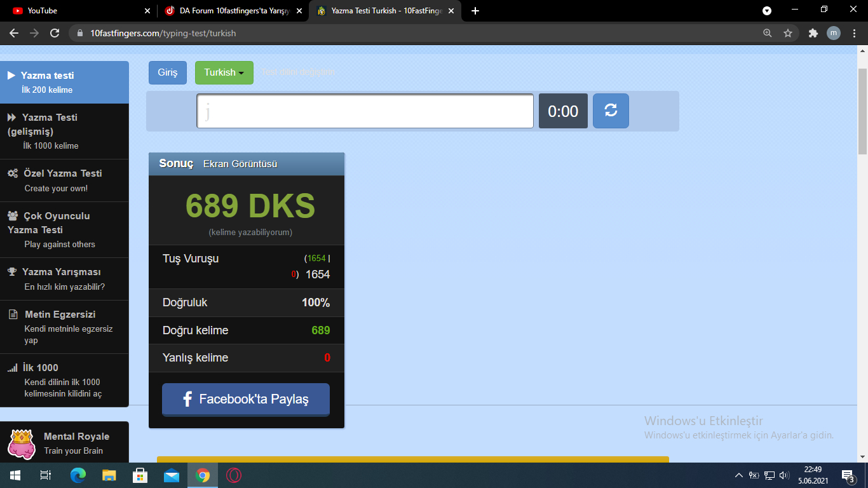The width and height of the screenshot is (868, 488).
Task: Show hidden system tray icons
Action: (x=738, y=475)
